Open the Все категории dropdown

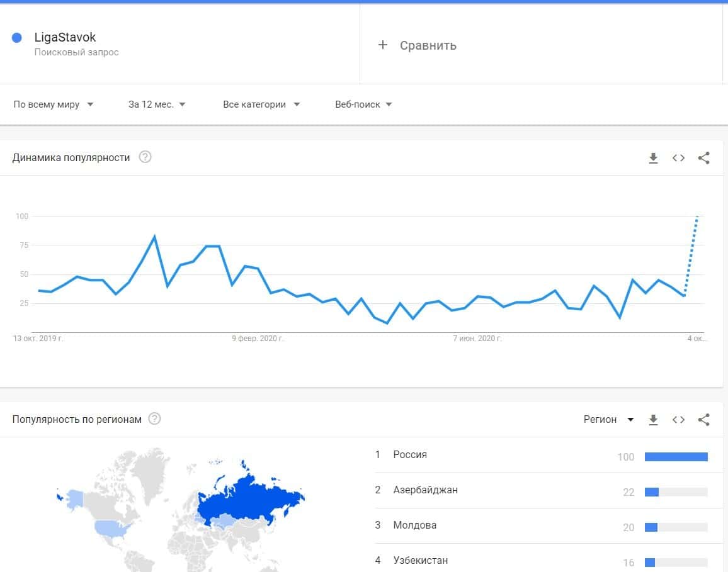coord(261,104)
